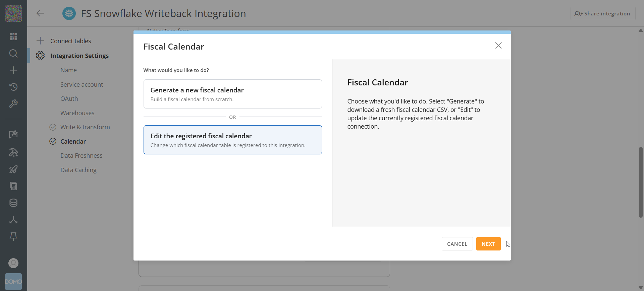Open the hammer and tools builder icon
644x291 pixels.
13,153
